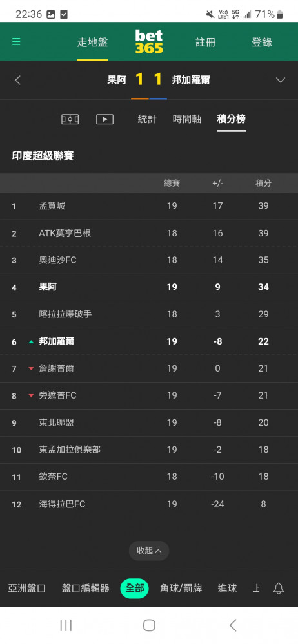Viewport: 298px width, 644px height.
Task: Open Android recent apps button
Action: tap(66, 625)
